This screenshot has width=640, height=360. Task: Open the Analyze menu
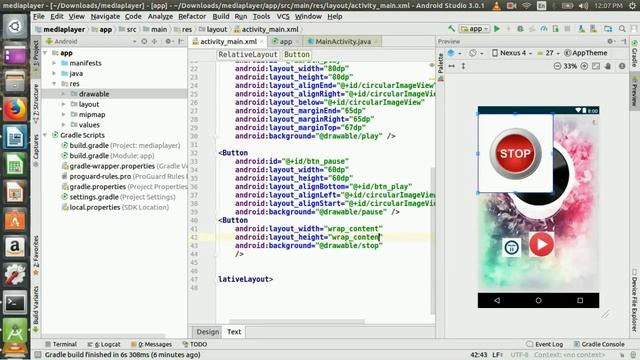tap(160, 16)
